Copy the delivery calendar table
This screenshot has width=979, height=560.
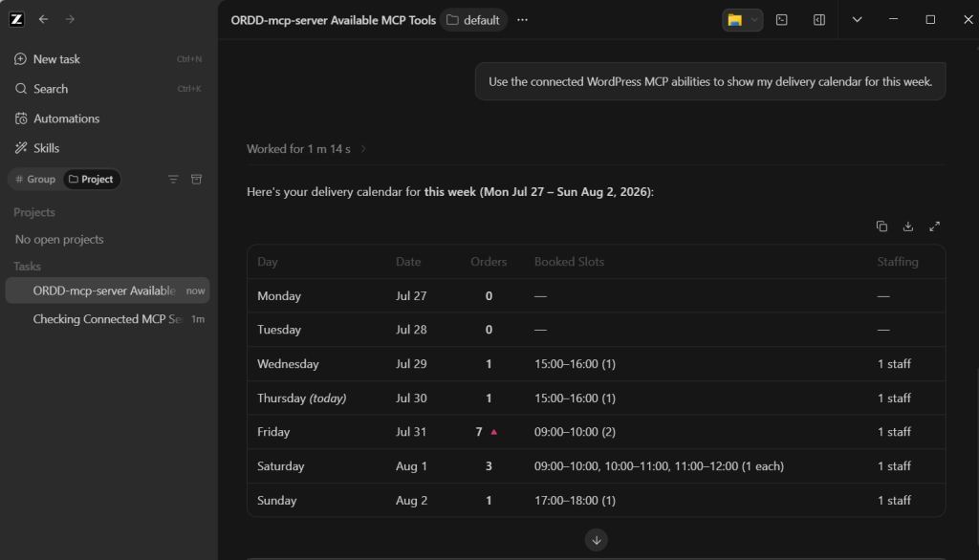[x=881, y=226]
